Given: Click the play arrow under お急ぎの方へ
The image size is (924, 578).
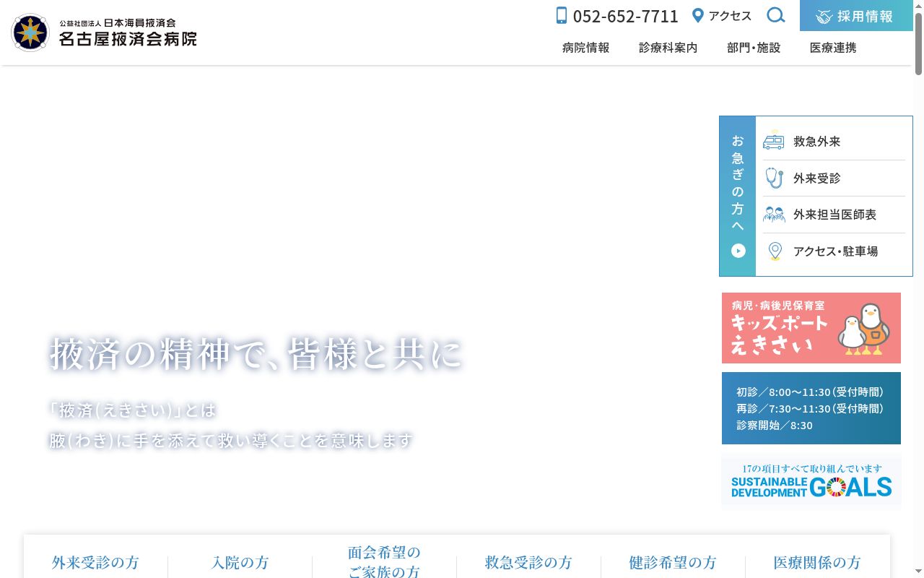Looking at the screenshot, I should (x=738, y=251).
